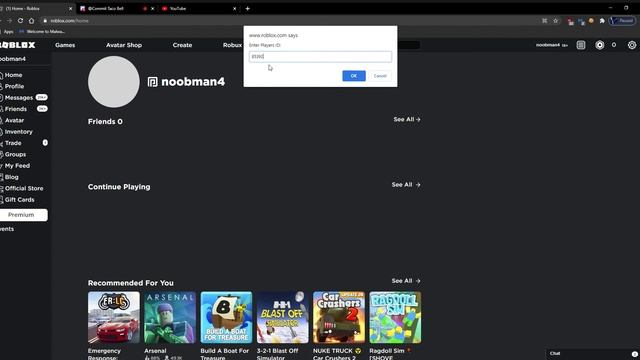Image resolution: width=640 pixels, height=360 pixels.
Task: Focus the Players ID text field
Action: 320,56
